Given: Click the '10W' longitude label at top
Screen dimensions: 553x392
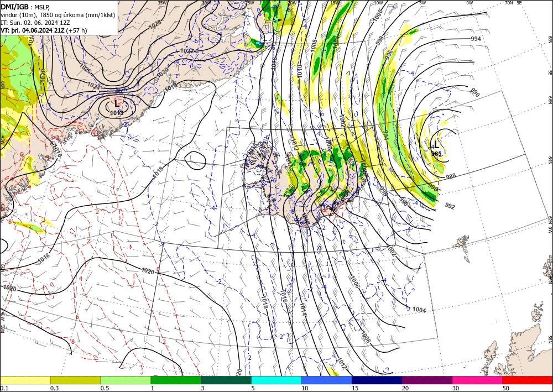Looking at the screenshot, I should [x=378, y=3].
